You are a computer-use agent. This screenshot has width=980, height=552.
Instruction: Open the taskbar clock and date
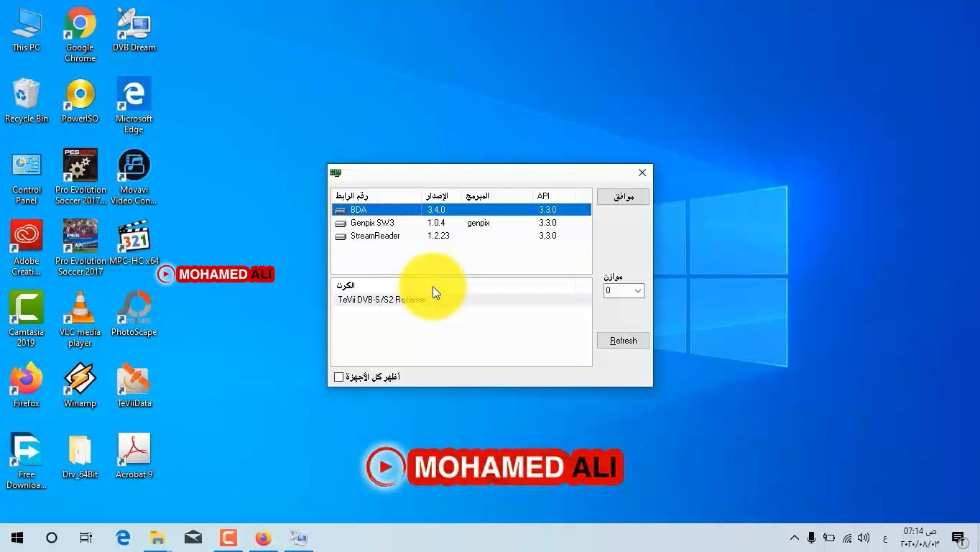pos(920,538)
